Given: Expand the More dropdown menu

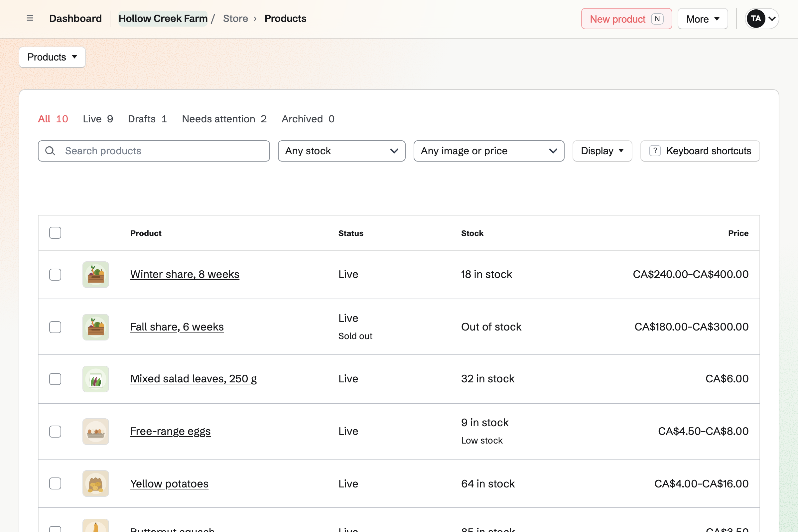Looking at the screenshot, I should coord(703,19).
